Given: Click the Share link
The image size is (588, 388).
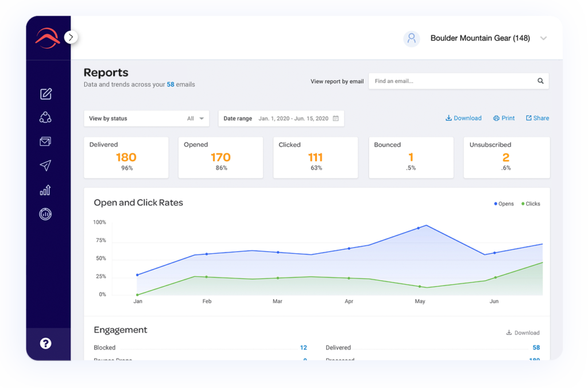Looking at the screenshot, I should (537, 118).
